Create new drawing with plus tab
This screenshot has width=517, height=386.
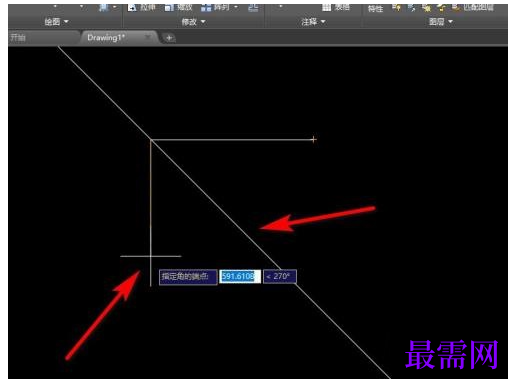tap(169, 38)
